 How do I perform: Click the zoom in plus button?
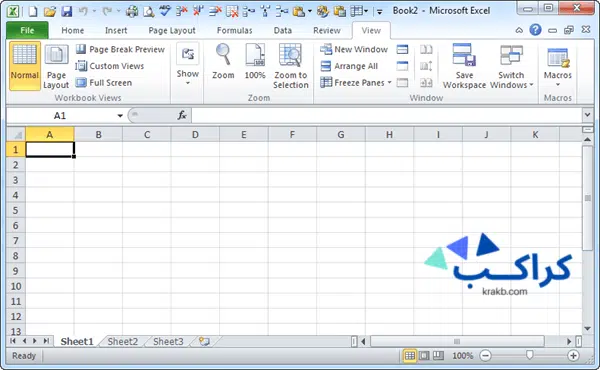point(573,356)
